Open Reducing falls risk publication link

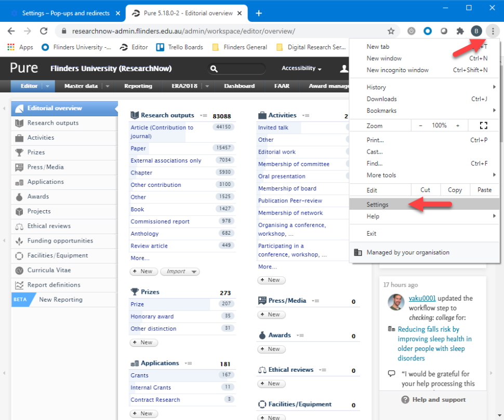click(x=434, y=344)
